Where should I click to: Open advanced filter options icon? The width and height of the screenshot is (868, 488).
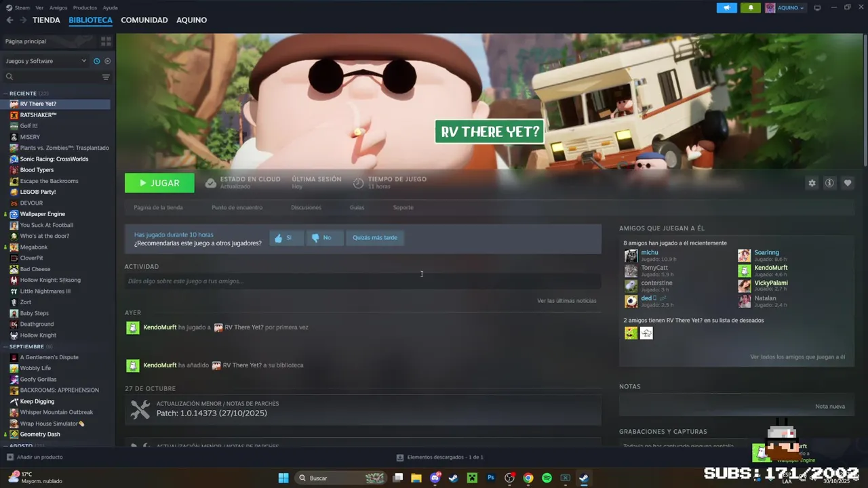pyautogui.click(x=106, y=77)
